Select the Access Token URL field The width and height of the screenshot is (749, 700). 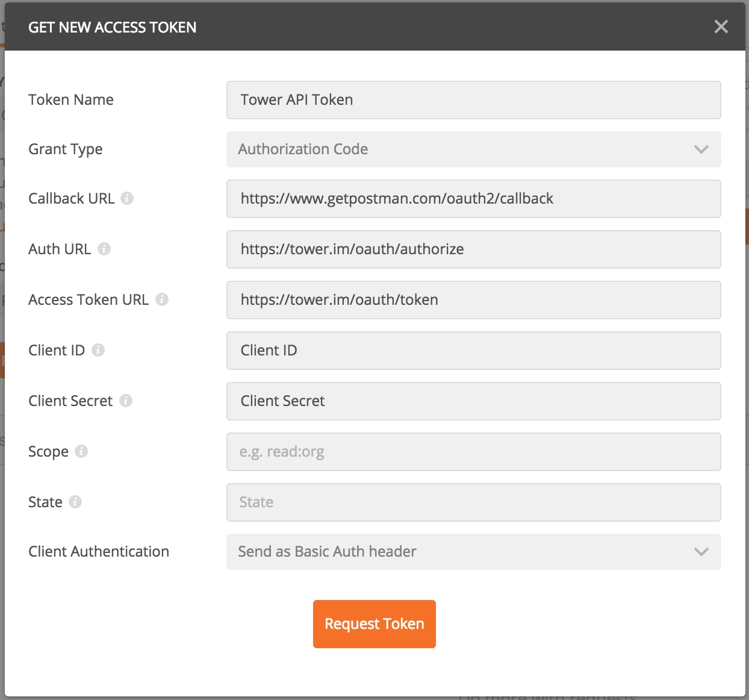(x=473, y=300)
